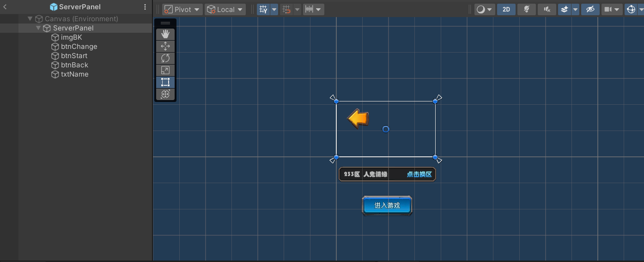644x262 pixels.
Task: Open the ServerPanel hierarchy options menu
Action: [145, 7]
